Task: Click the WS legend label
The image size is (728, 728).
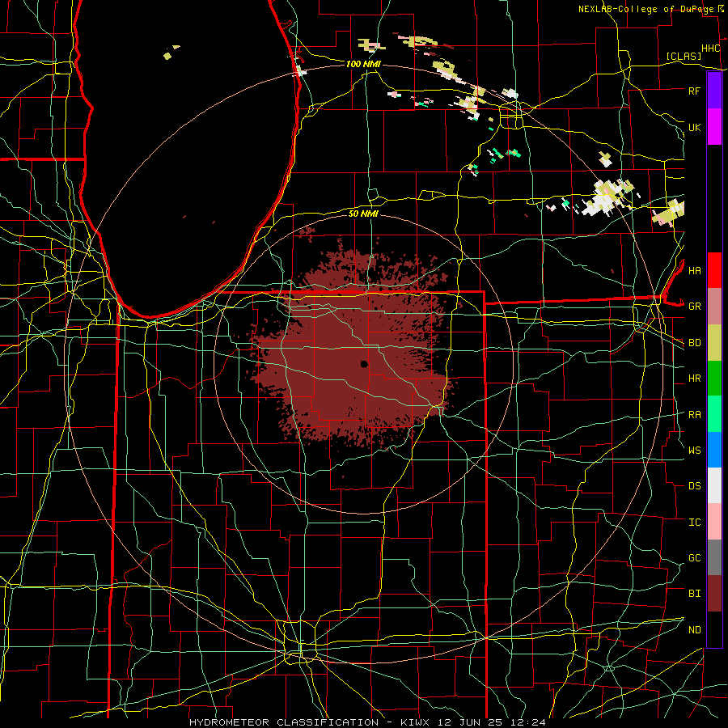Action: (x=694, y=450)
